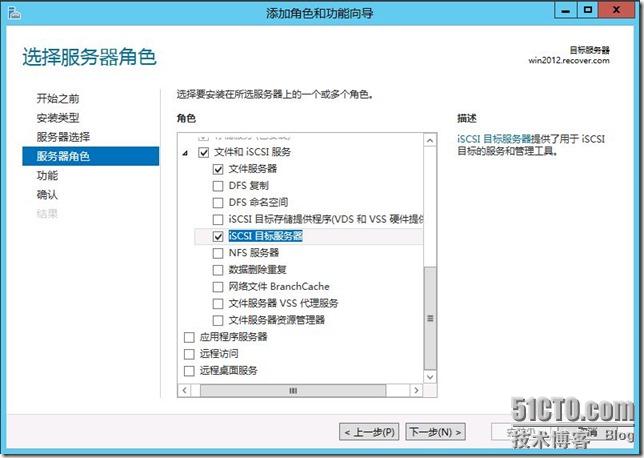Enable the DFS 命名空间 checkbox
Image resolution: width=644 pixels, height=458 pixels.
[x=218, y=203]
